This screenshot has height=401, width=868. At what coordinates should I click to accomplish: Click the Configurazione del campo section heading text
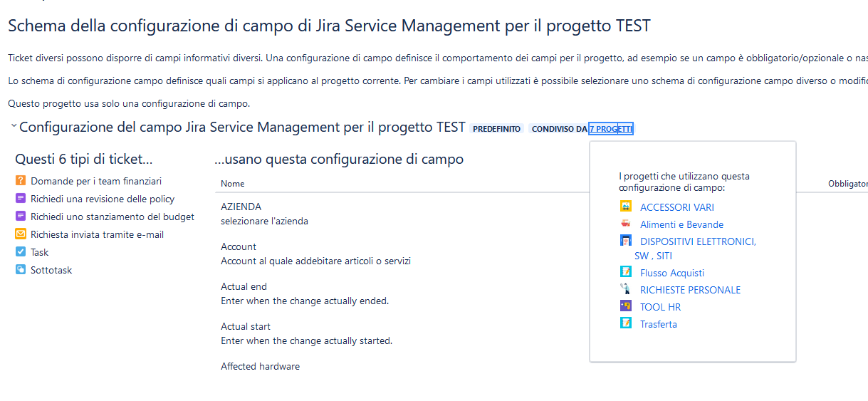243,127
